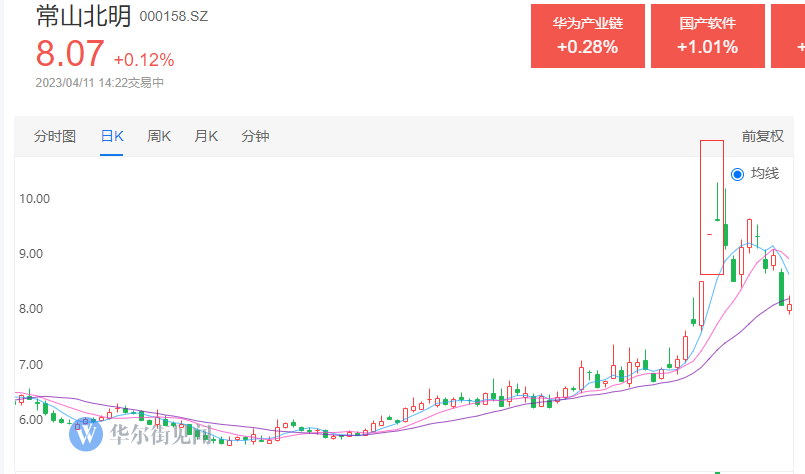The width and height of the screenshot is (805, 474).
Task: Click the stock code 000158.SZ
Action: (174, 16)
